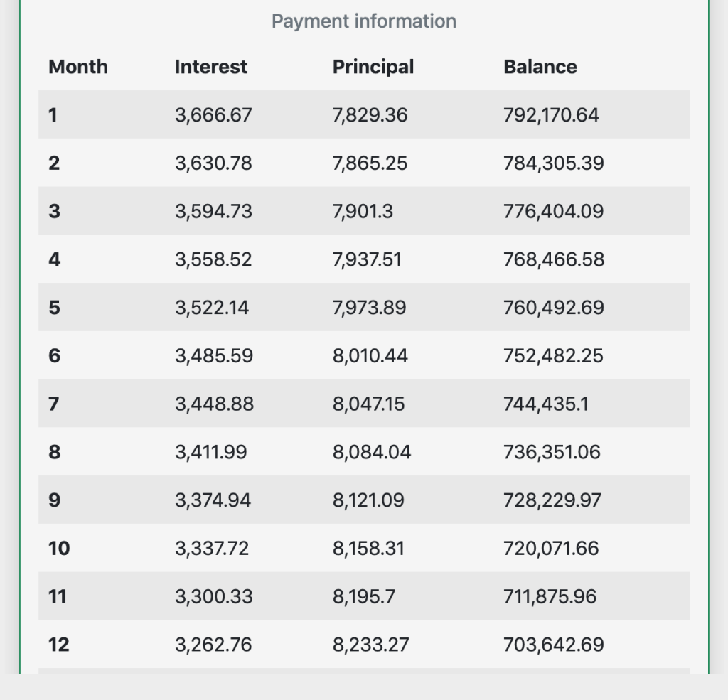This screenshot has width=728, height=700.
Task: Click principal amount 7,865.25
Action: coord(370,163)
